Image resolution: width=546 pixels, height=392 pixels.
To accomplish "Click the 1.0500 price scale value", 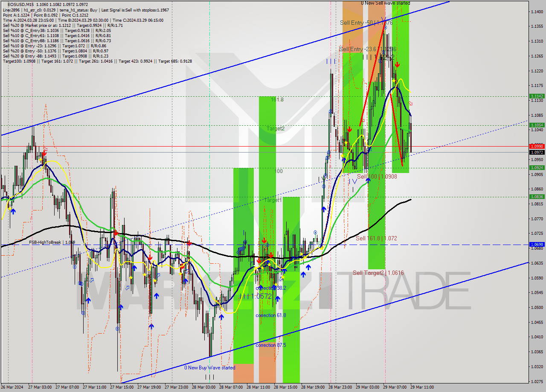I will (537, 307).
